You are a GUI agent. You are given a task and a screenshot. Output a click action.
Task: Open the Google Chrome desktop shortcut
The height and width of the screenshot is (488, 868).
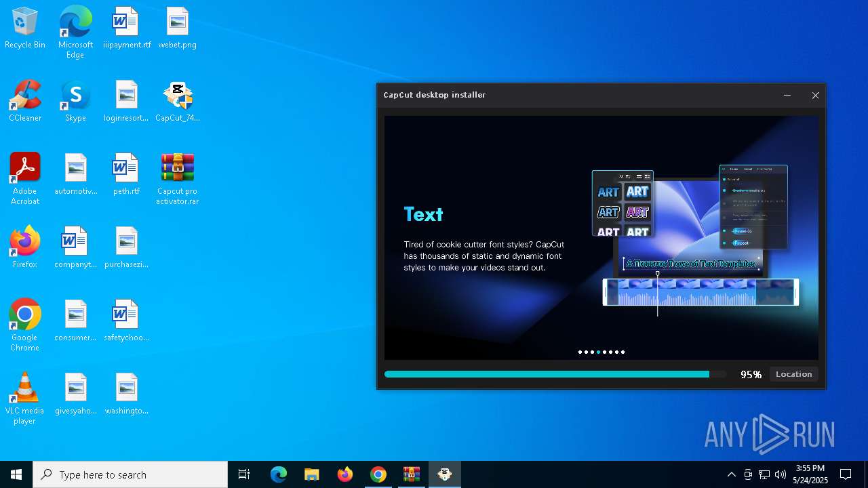pos(25,325)
